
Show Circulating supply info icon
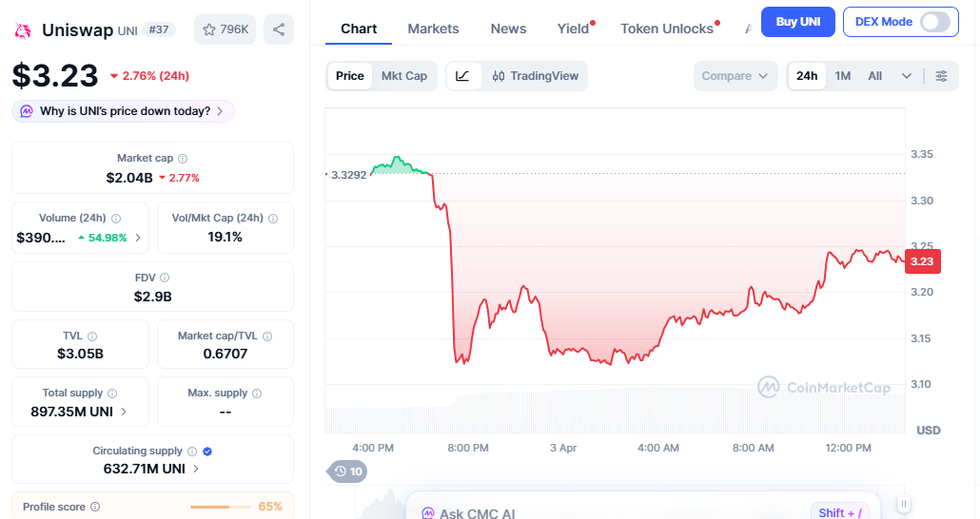pyautogui.click(x=192, y=451)
